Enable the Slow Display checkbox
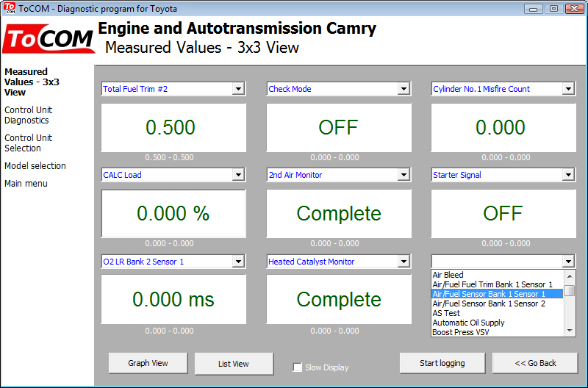This screenshot has height=388, width=588. pos(298,367)
